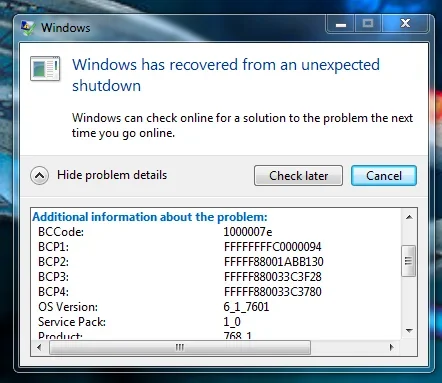Click the crash report icon beside the heading

[x=45, y=69]
